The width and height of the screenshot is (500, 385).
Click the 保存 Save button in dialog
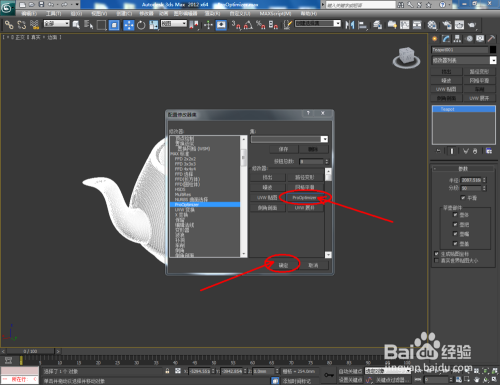(283, 149)
